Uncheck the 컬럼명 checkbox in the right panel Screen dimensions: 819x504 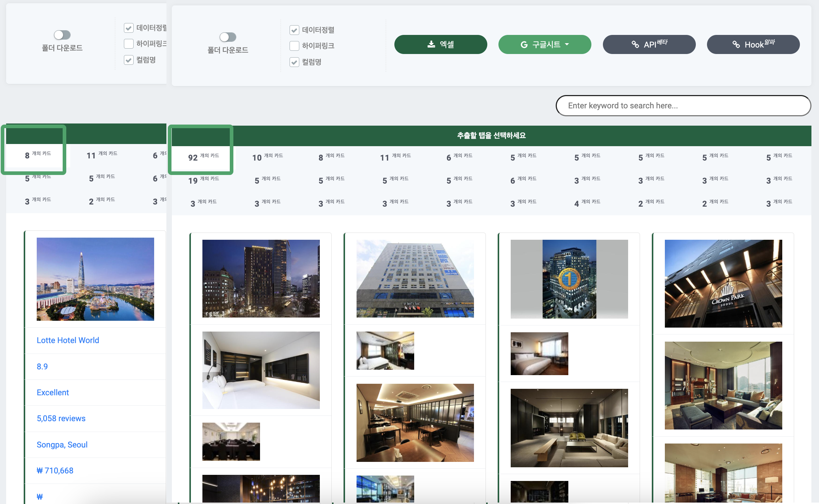[294, 62]
